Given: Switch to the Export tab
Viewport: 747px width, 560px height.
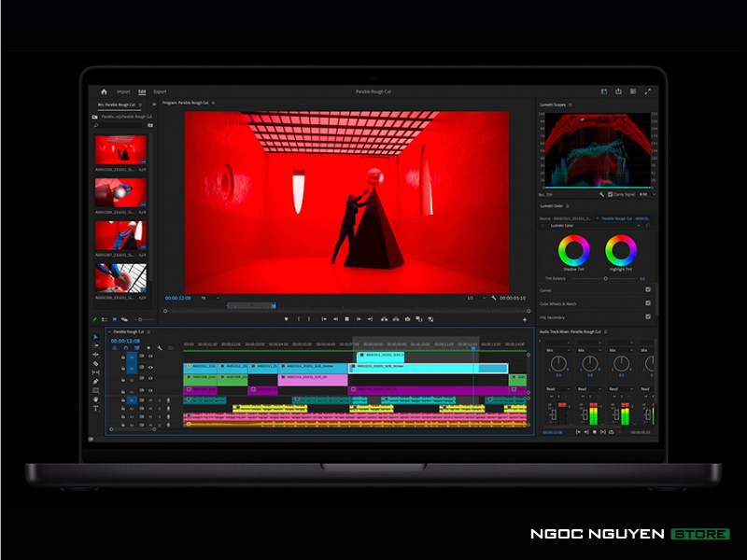Looking at the screenshot, I should tap(160, 91).
